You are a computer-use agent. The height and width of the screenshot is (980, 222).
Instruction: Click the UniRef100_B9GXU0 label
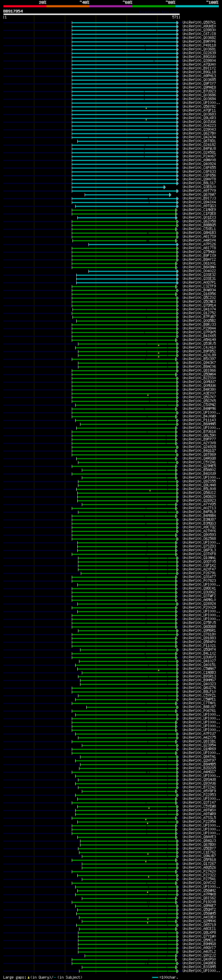199,57
